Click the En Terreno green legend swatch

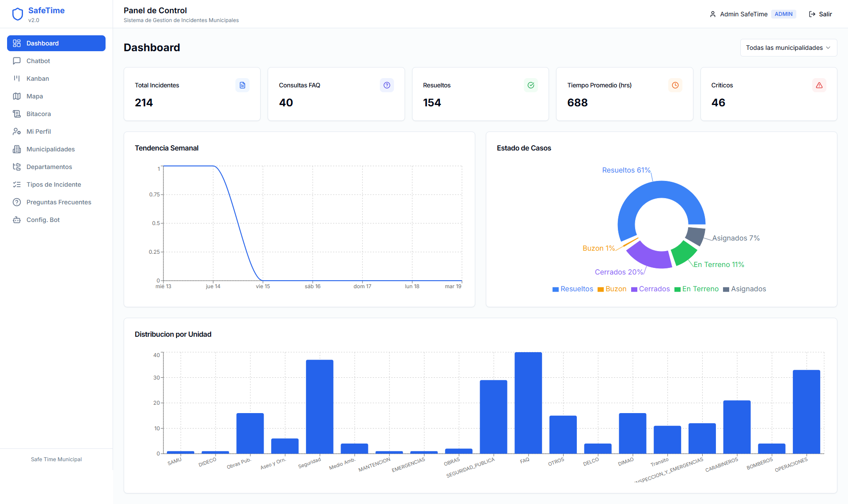pyautogui.click(x=678, y=290)
